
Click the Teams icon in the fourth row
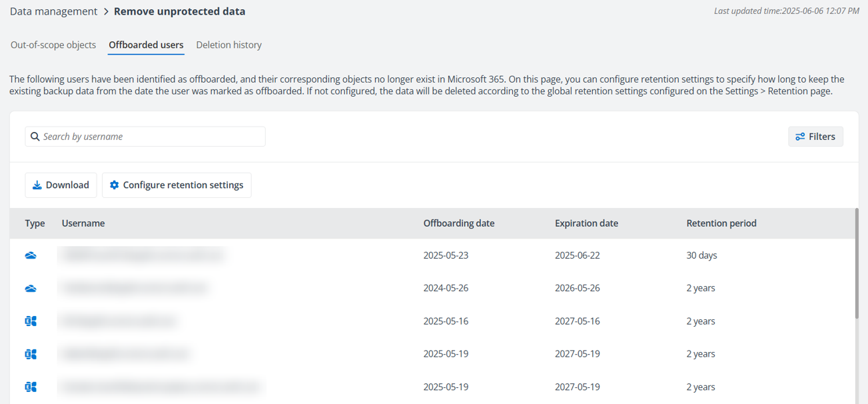tap(30, 354)
